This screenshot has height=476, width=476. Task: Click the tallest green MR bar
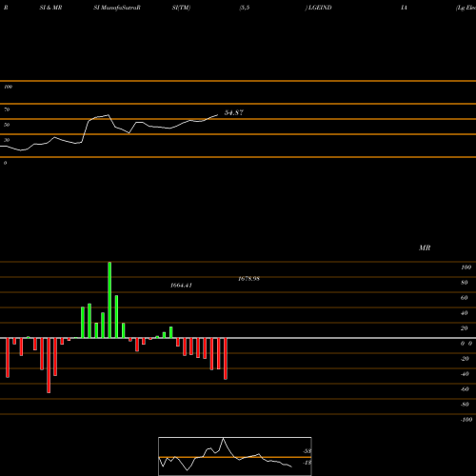point(109,300)
